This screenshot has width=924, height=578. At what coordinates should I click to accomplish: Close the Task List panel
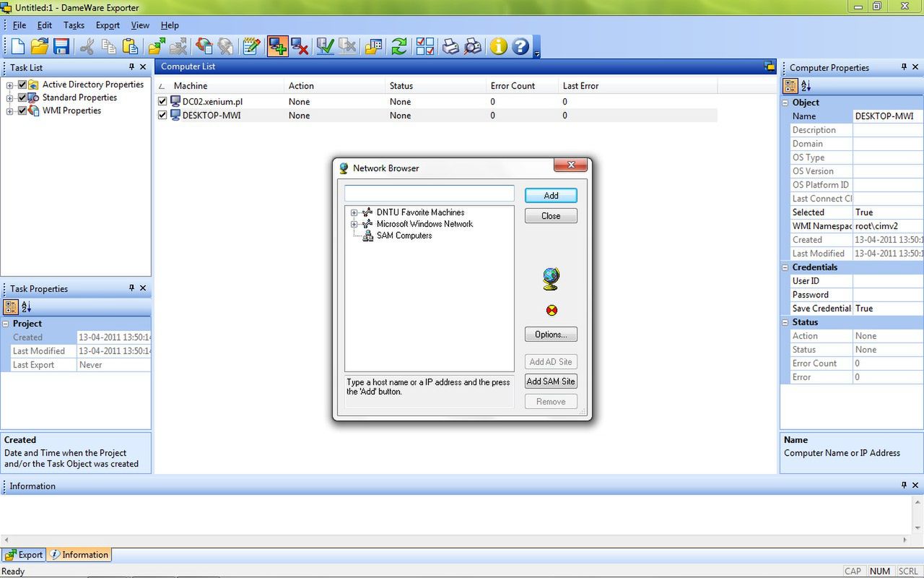click(143, 66)
